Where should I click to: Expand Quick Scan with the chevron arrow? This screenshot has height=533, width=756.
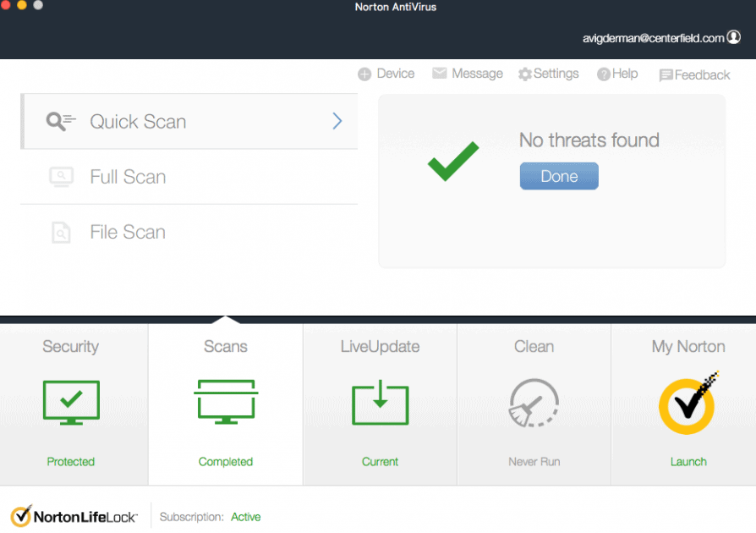(x=337, y=121)
